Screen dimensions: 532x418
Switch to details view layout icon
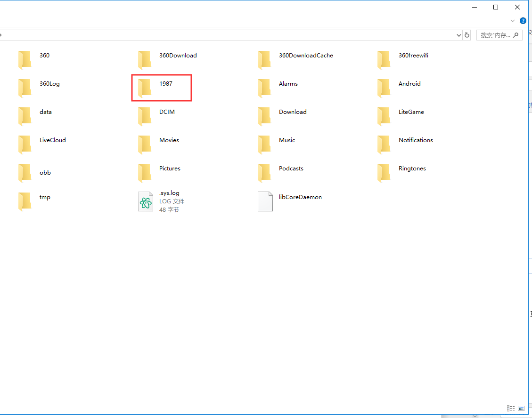pyautogui.click(x=511, y=408)
